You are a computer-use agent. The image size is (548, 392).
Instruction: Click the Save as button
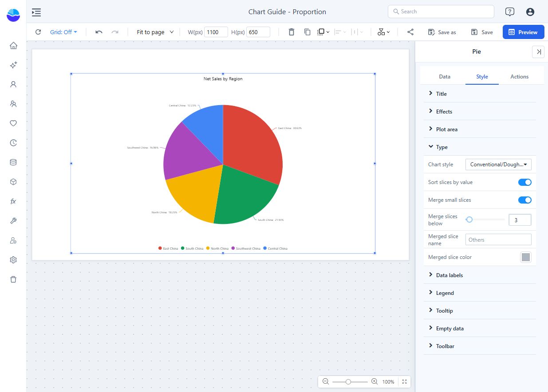(x=442, y=32)
